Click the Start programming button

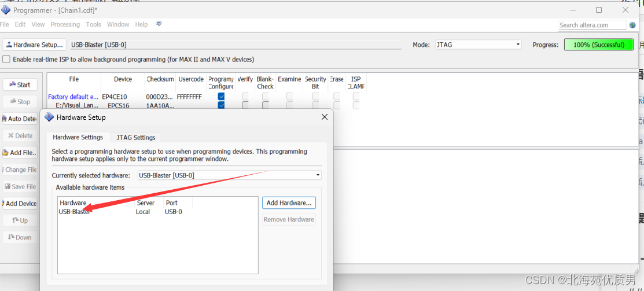pyautogui.click(x=20, y=84)
